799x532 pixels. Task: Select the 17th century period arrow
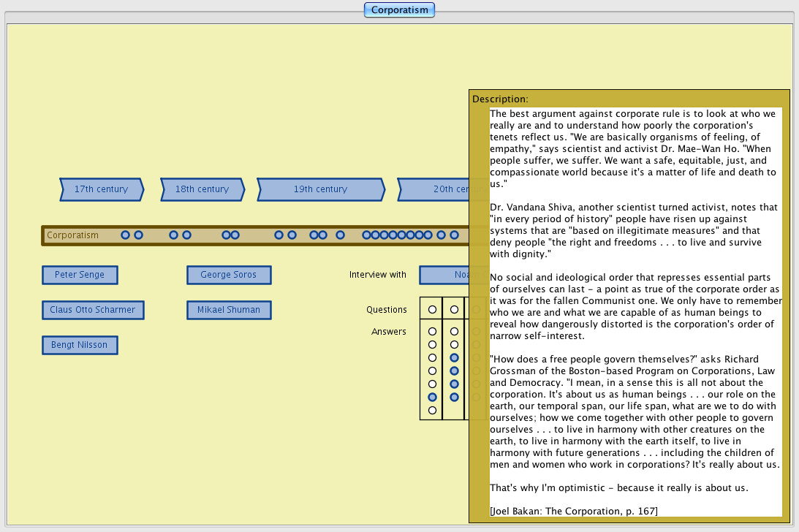point(101,189)
